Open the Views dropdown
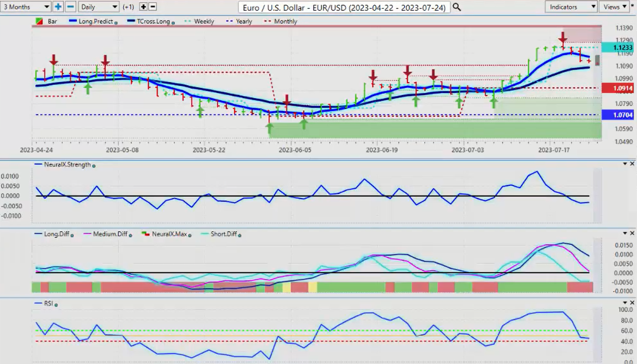The height and width of the screenshot is (364, 637). (614, 7)
